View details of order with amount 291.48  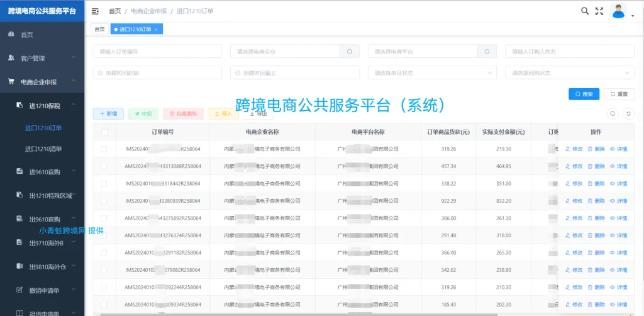pyautogui.click(x=619, y=235)
